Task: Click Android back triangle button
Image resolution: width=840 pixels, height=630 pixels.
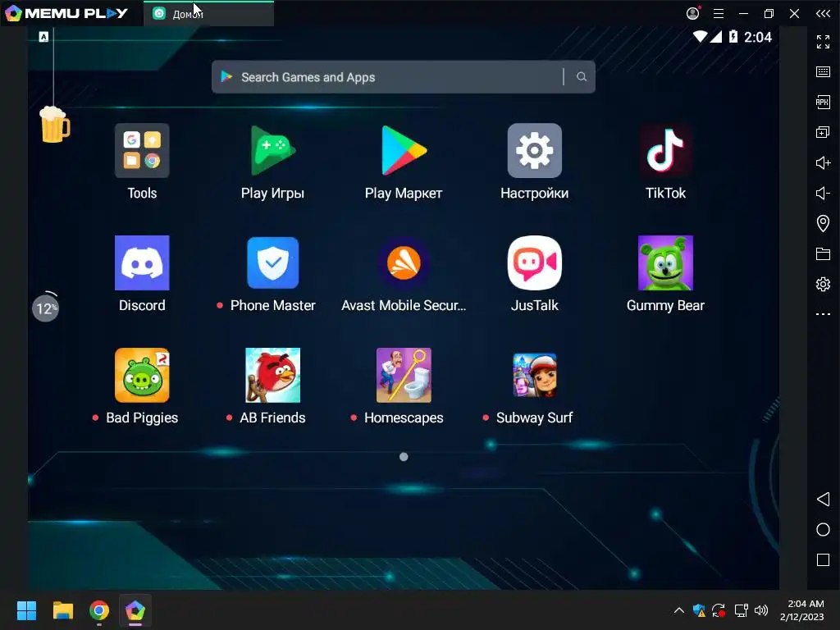Action: [823, 500]
